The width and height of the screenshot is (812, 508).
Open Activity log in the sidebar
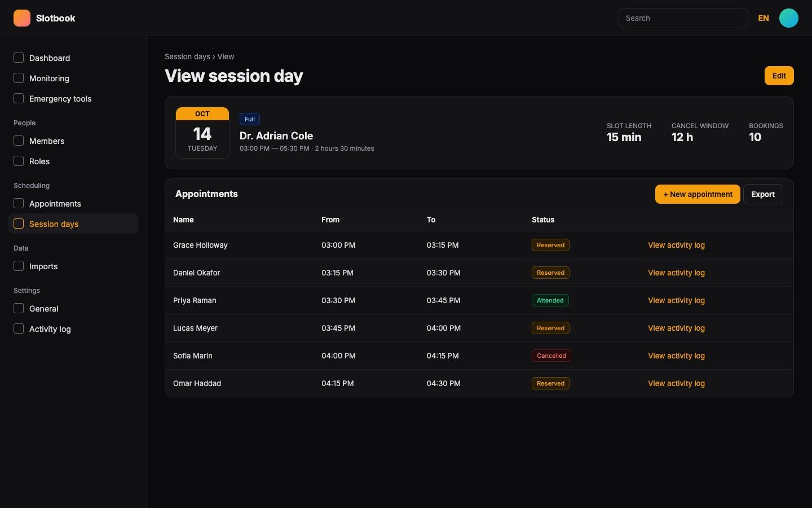pyautogui.click(x=73, y=329)
